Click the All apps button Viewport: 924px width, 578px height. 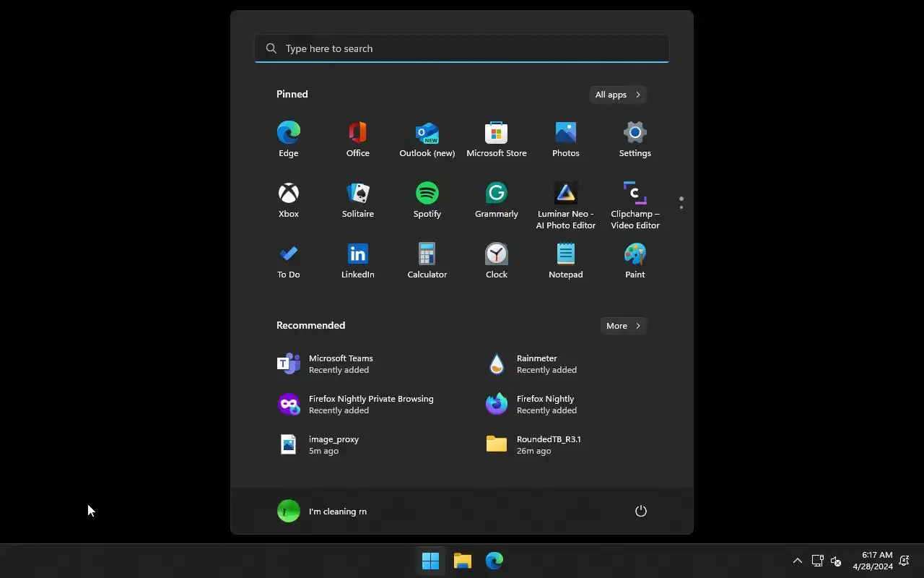point(617,95)
